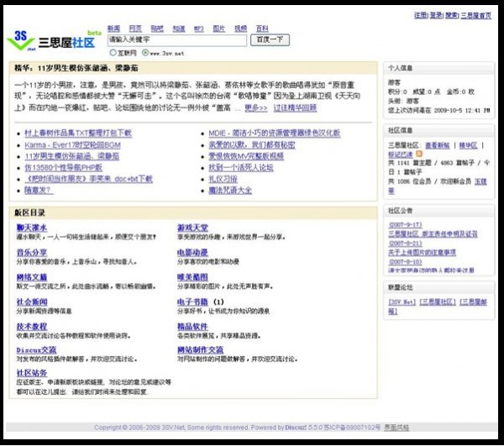Open the 新闻 search tab

(113, 28)
